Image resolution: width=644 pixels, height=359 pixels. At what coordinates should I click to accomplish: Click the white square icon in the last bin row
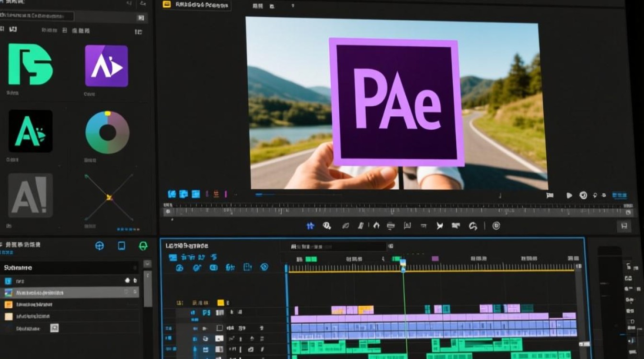54,328
